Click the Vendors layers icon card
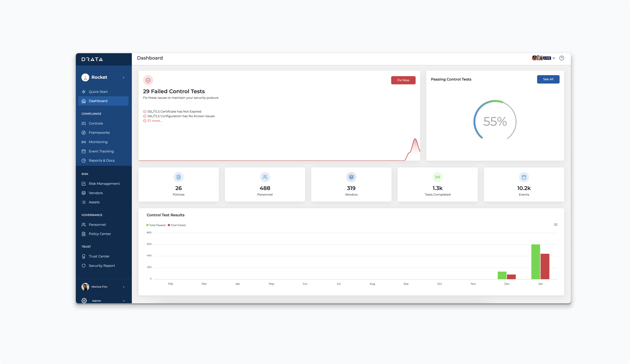The width and height of the screenshot is (630, 364). pos(351,177)
